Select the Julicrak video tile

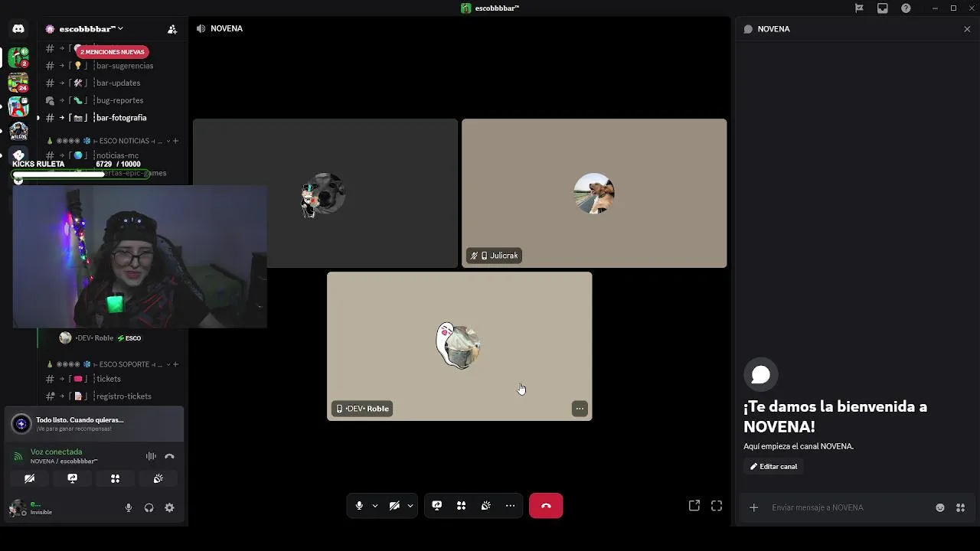[594, 193]
